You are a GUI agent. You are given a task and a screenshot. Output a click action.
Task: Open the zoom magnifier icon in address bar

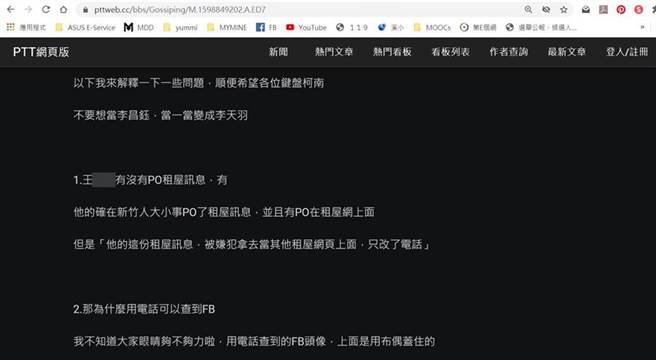[x=528, y=9]
